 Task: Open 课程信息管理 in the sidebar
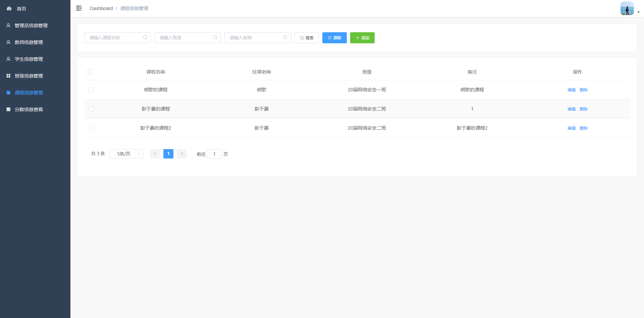click(x=29, y=93)
